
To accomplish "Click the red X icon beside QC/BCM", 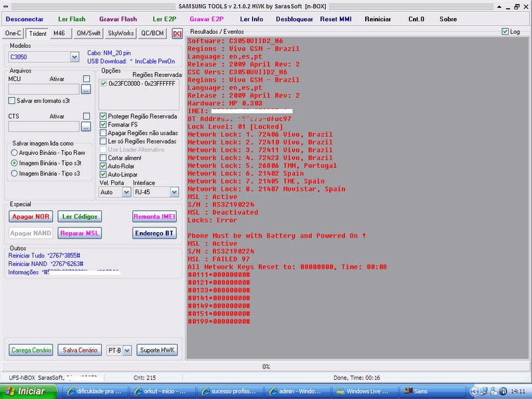I will [x=177, y=33].
